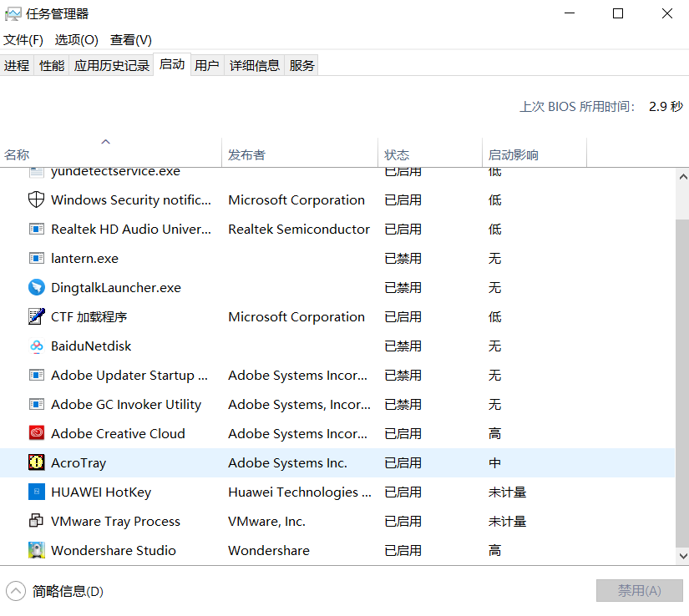This screenshot has width=689, height=616.
Task: Click the Wondershare Studio icon
Action: (35, 550)
